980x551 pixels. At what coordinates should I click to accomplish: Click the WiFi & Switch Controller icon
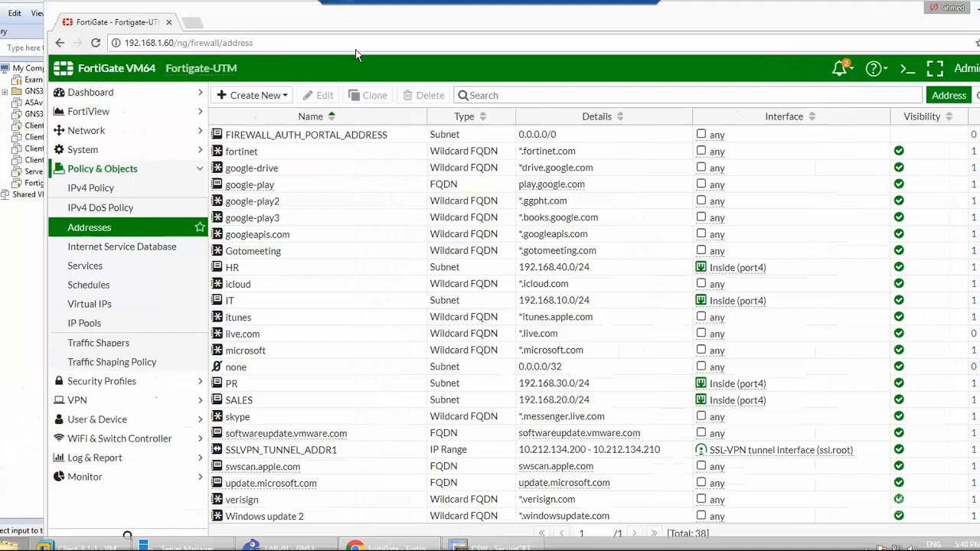point(59,439)
